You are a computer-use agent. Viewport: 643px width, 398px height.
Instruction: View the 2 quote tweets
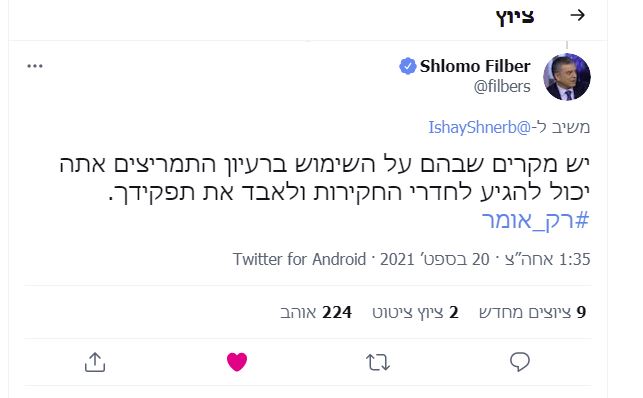coord(415,312)
